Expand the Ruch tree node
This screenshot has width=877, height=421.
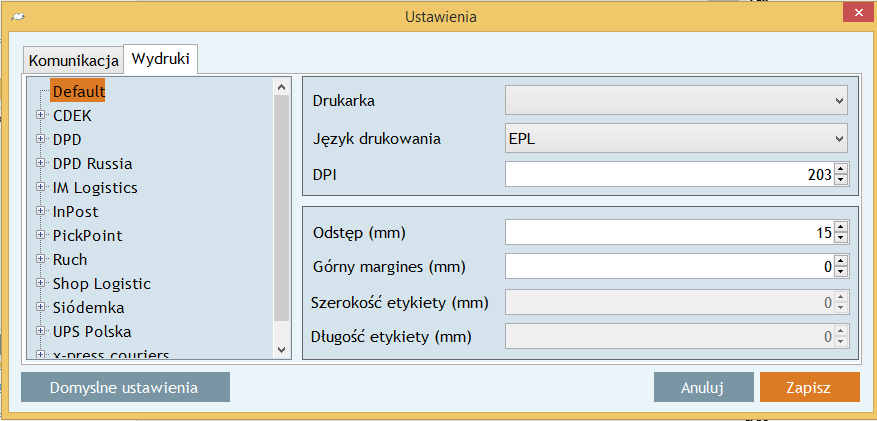pos(40,259)
